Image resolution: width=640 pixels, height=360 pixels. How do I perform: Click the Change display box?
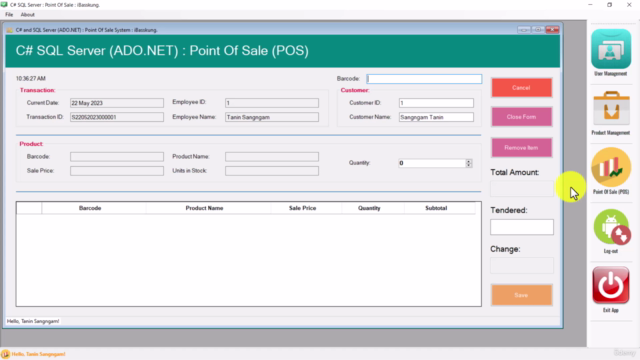(522, 265)
